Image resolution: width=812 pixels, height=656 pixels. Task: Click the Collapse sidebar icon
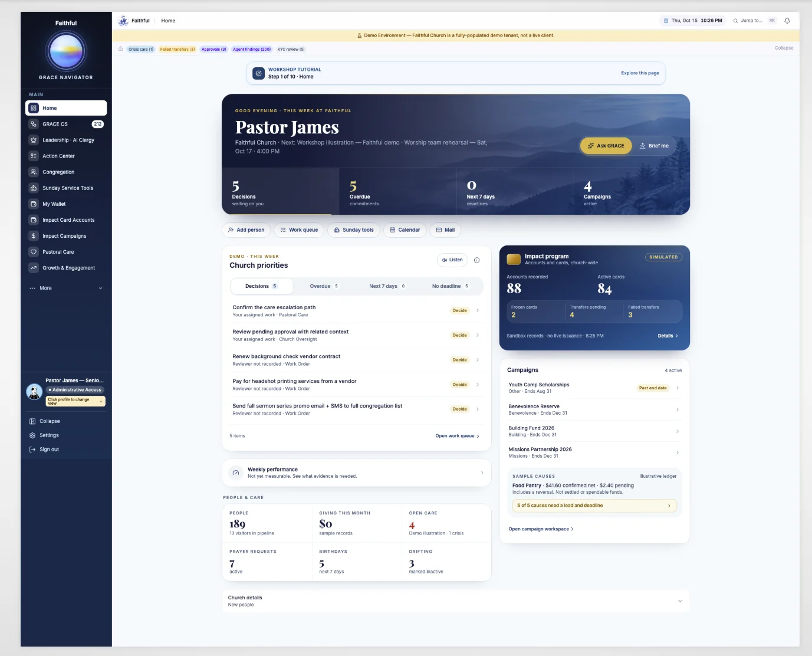tap(32, 421)
